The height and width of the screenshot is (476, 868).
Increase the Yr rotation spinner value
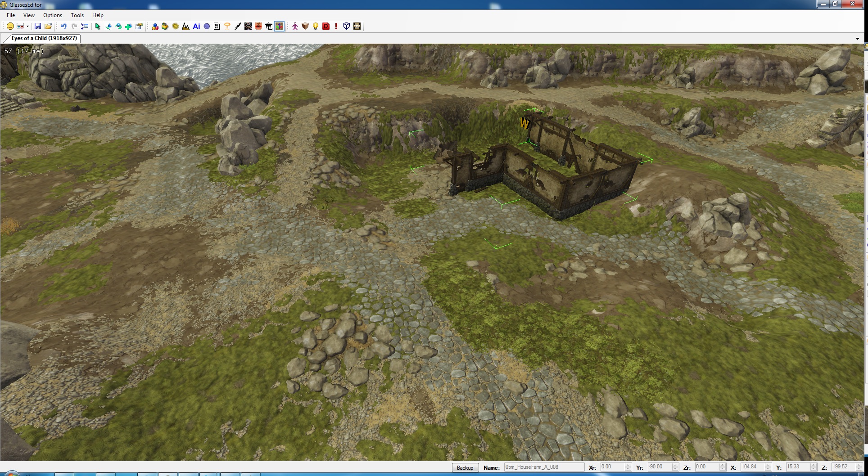pyautogui.click(x=675, y=465)
